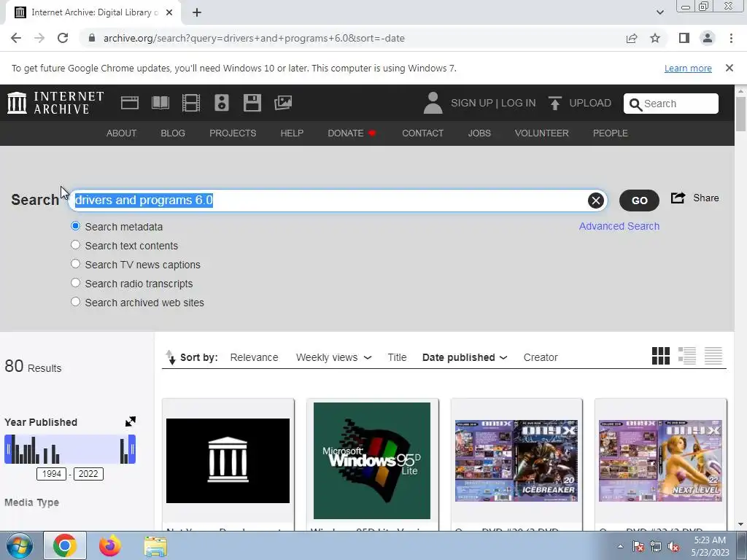The width and height of the screenshot is (747, 560).
Task: Click the upload arrow icon
Action: click(x=554, y=103)
